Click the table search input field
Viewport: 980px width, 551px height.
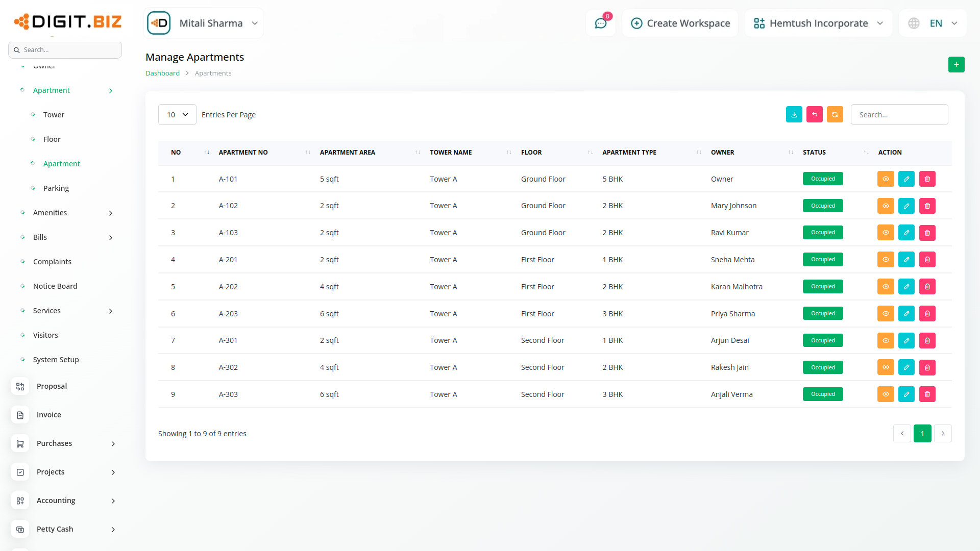[x=899, y=115]
